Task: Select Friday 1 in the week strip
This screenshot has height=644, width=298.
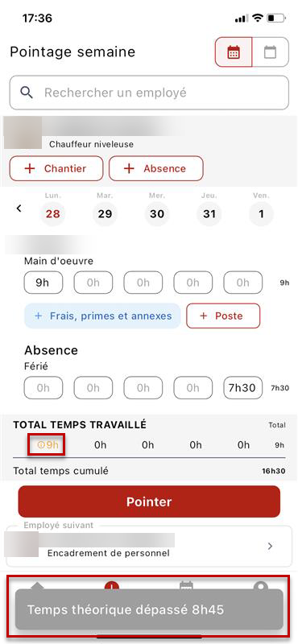Action: (x=262, y=213)
